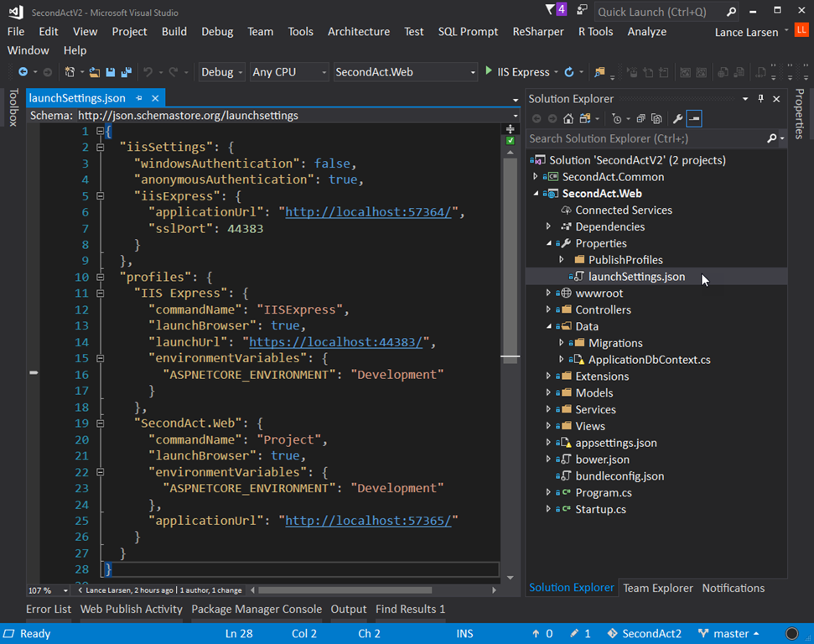814x644 pixels.
Task: Open the master branch selector
Action: pos(728,634)
